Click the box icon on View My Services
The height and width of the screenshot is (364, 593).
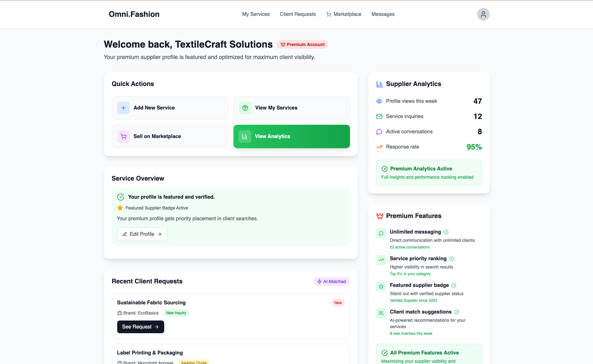[x=245, y=108]
